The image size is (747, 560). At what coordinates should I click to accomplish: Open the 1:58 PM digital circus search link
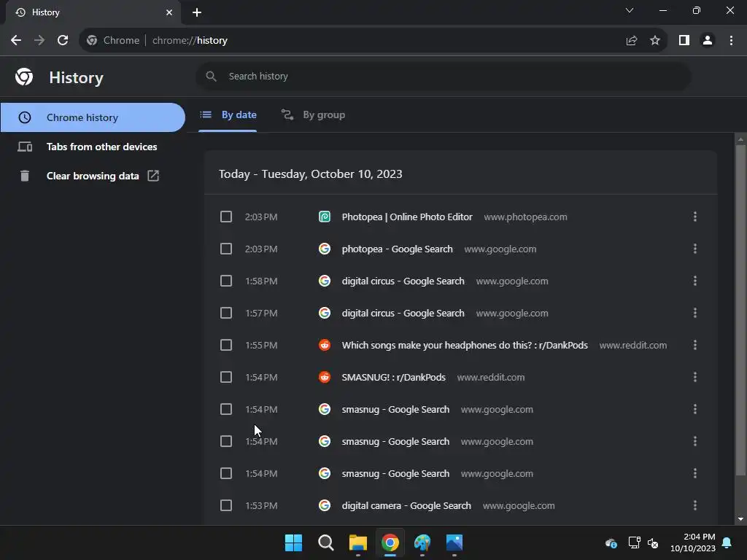click(403, 281)
